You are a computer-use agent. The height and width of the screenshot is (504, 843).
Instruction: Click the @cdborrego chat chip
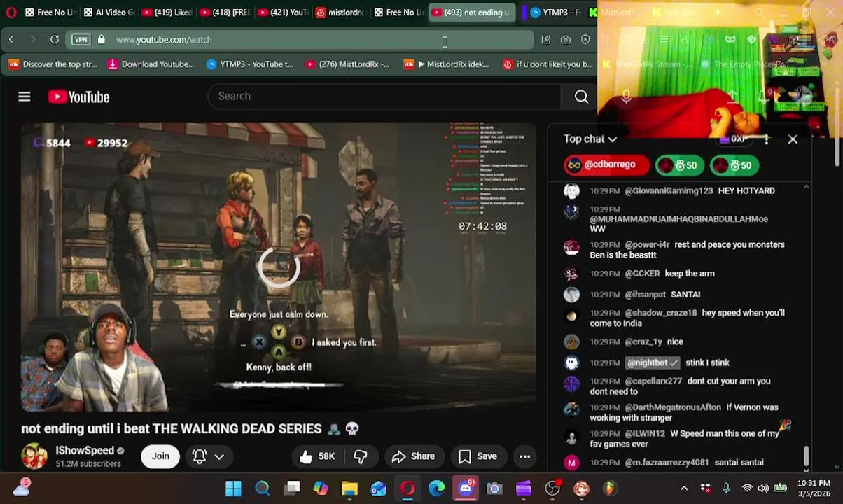click(606, 165)
